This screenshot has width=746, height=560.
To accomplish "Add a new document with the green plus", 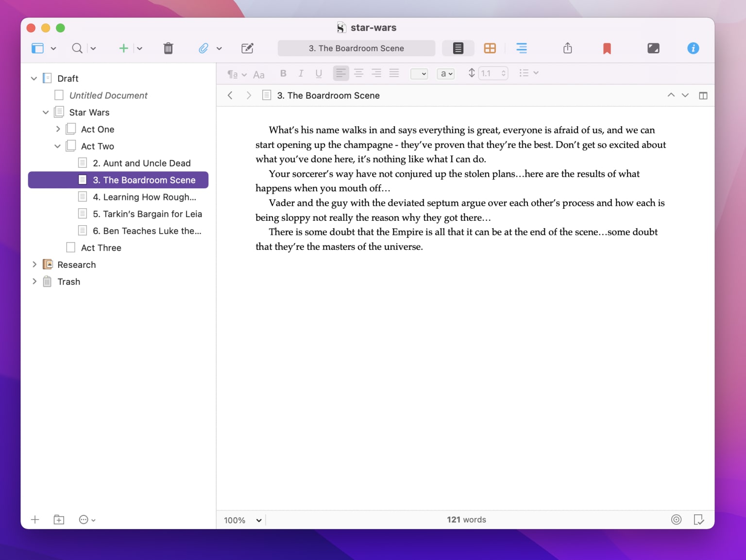I will tap(124, 48).
